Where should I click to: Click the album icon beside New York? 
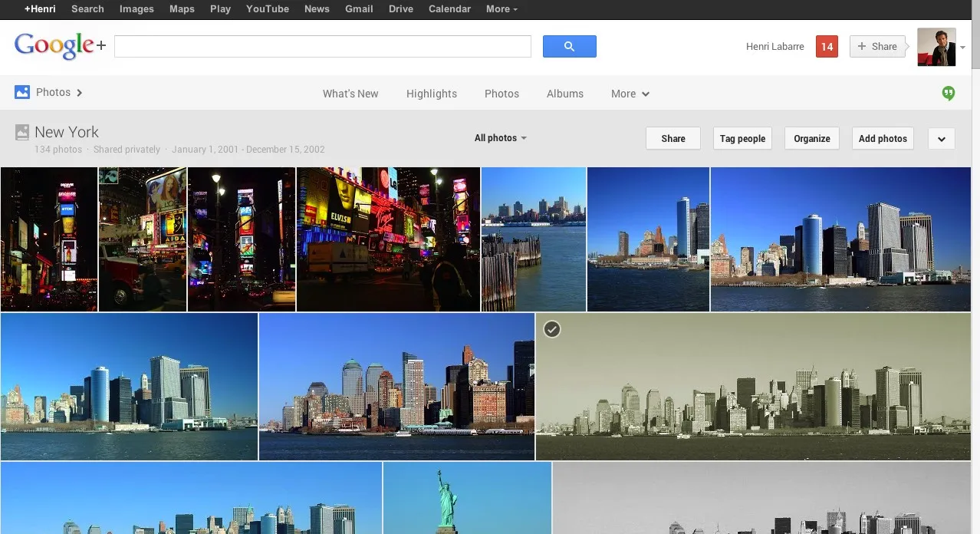[22, 132]
